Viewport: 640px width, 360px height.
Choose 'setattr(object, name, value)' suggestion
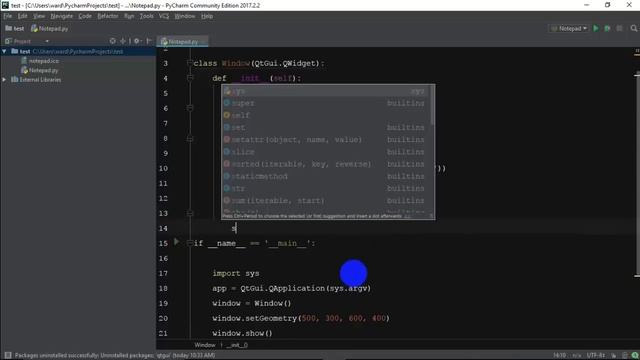[325, 140]
